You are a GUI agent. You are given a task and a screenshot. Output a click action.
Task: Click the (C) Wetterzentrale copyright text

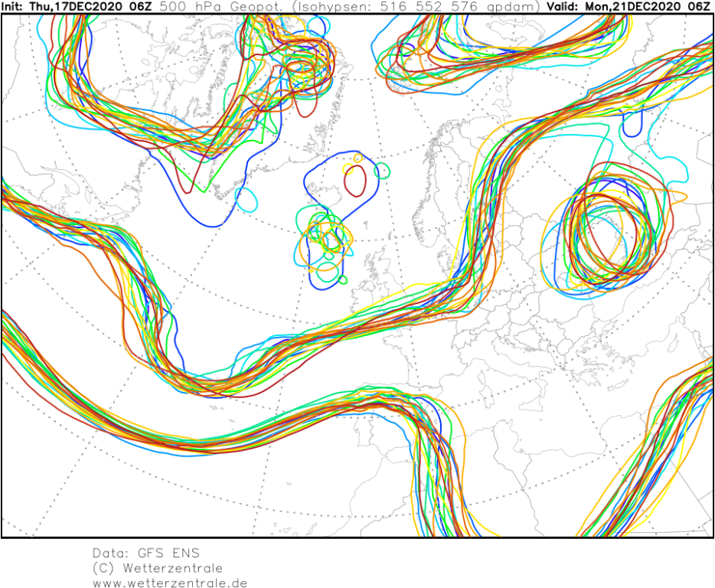157,568
